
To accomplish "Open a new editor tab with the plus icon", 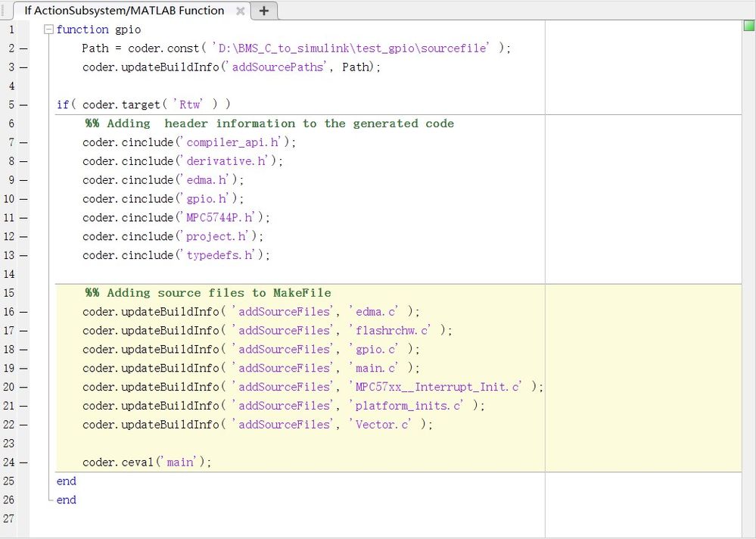I will click(x=263, y=11).
